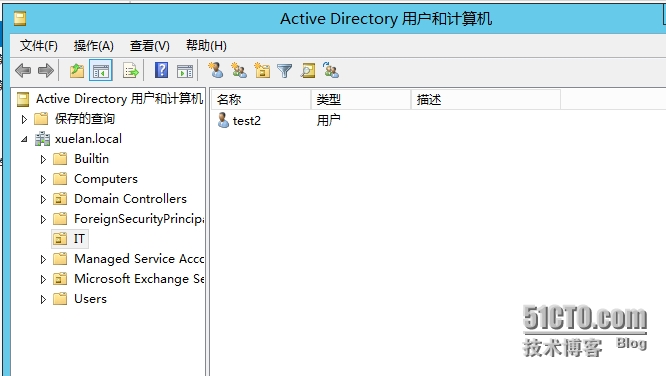Viewport: 666px width, 376px height.
Task: Open Help with the question mark icon
Action: coord(161,70)
